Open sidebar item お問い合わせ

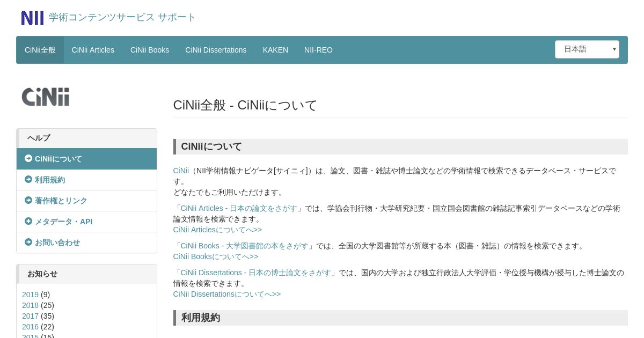coord(86,243)
